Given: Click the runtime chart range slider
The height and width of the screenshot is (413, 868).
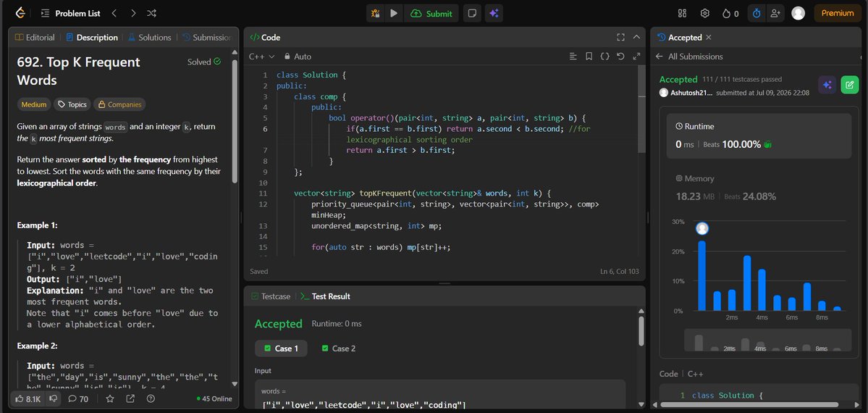Looking at the screenshot, I should pos(768,341).
